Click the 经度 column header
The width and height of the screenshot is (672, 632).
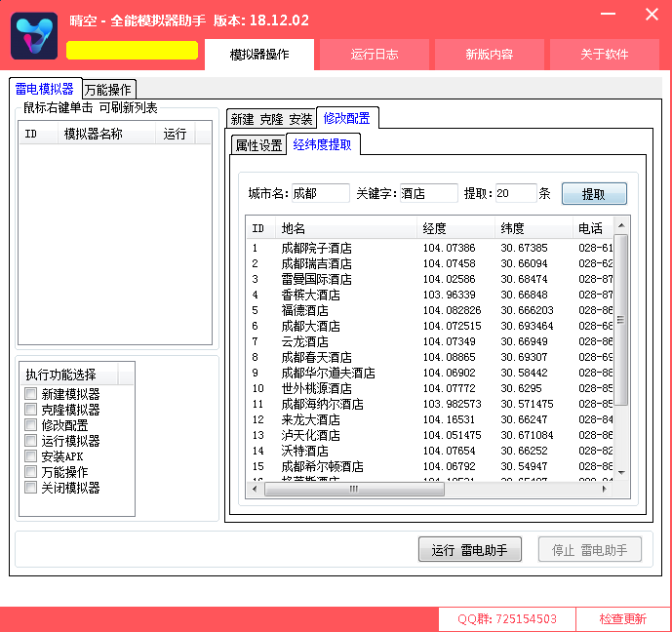click(x=455, y=228)
